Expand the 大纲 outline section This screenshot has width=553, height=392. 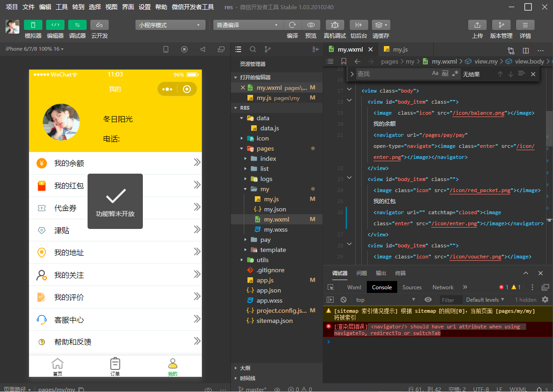pyautogui.click(x=276, y=368)
